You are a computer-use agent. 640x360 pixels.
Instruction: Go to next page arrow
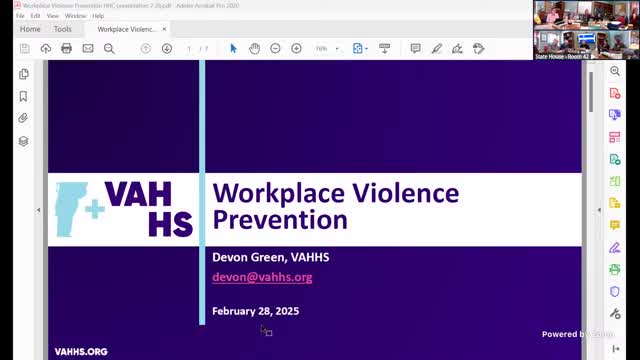tap(167, 49)
